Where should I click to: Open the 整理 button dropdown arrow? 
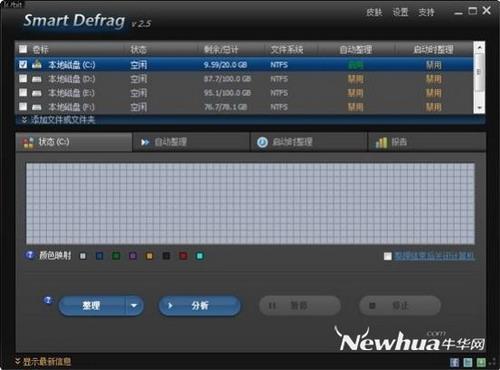point(134,306)
